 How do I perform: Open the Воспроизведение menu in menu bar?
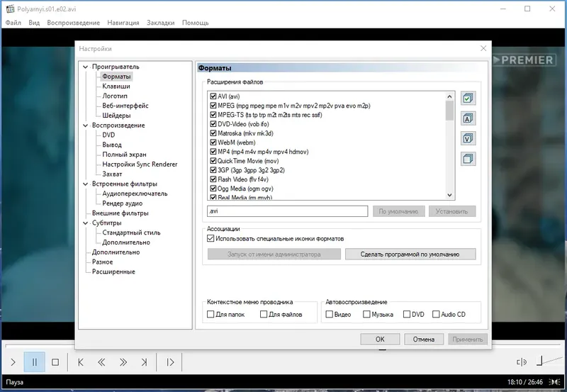coord(74,23)
